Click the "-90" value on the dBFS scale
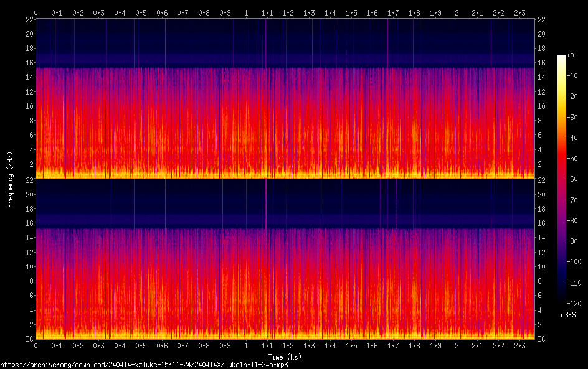Screen dimensions: 588x369 572,241
